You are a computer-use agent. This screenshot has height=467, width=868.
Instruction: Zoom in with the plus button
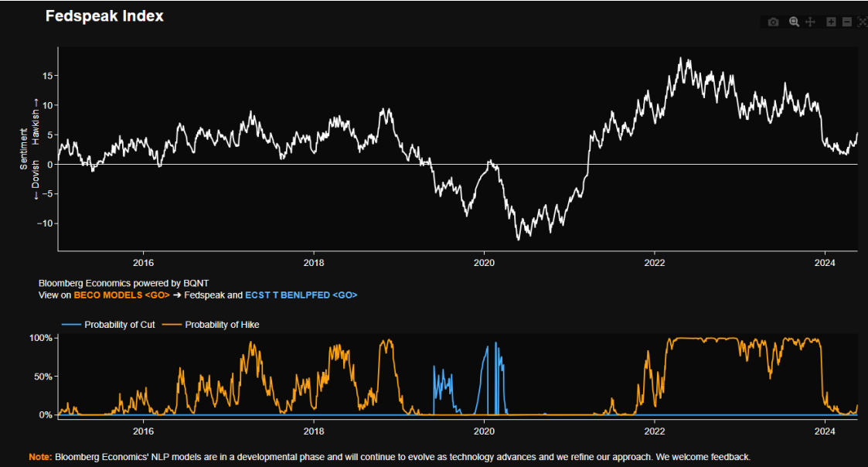click(832, 22)
